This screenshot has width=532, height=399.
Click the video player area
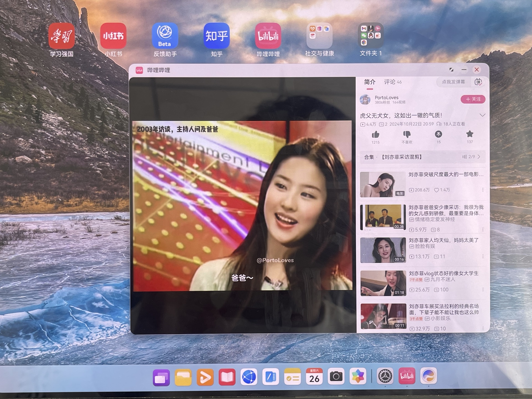point(243,206)
